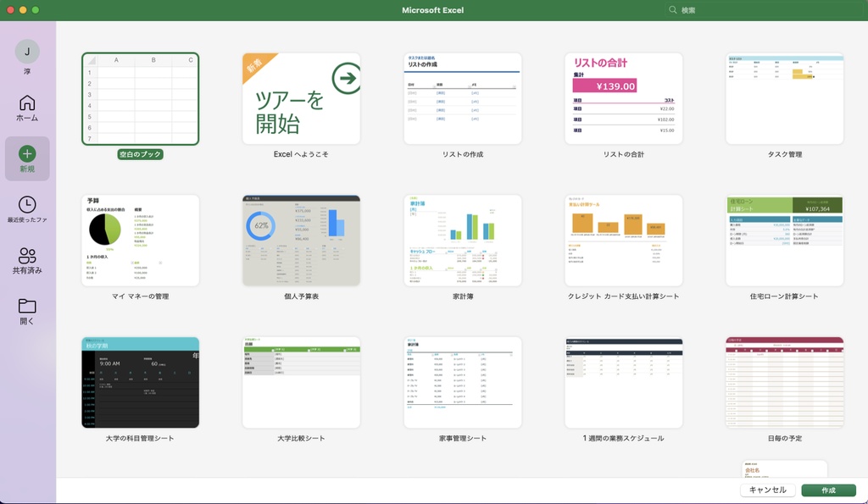
Task: Click the キャンセル button
Action: coord(768,490)
